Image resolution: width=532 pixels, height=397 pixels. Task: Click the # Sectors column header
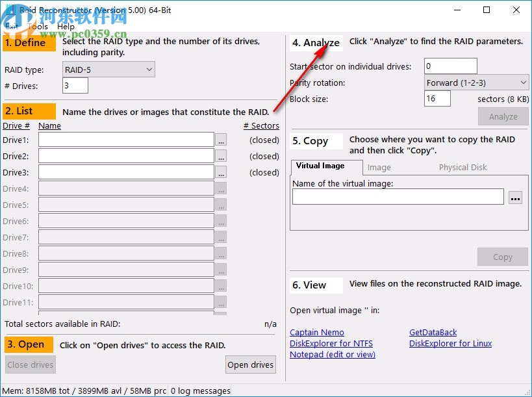click(x=261, y=126)
